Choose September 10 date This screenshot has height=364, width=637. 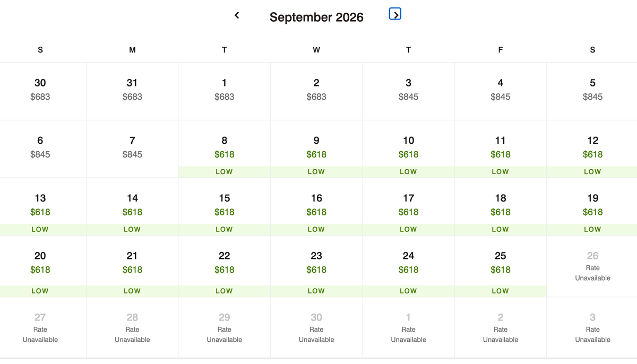point(408,148)
